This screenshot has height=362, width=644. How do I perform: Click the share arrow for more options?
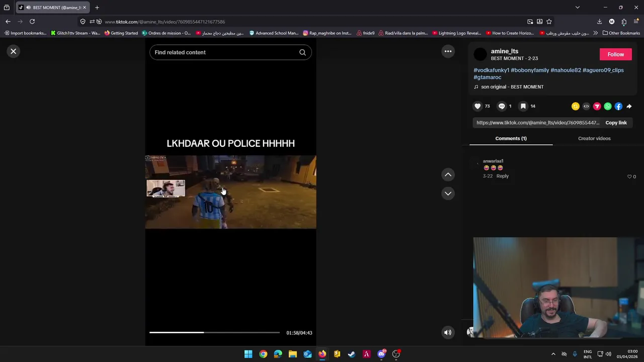[x=629, y=106]
